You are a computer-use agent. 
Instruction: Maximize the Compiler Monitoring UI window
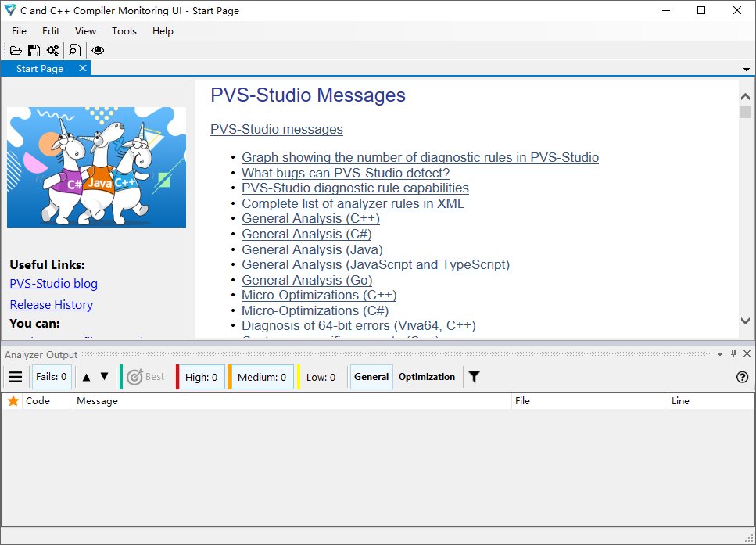(x=701, y=10)
